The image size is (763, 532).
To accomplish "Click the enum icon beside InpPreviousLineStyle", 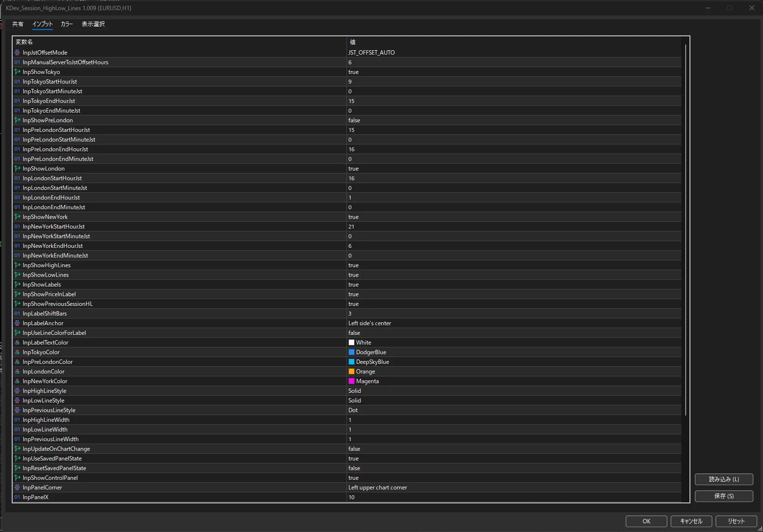I will [x=17, y=410].
